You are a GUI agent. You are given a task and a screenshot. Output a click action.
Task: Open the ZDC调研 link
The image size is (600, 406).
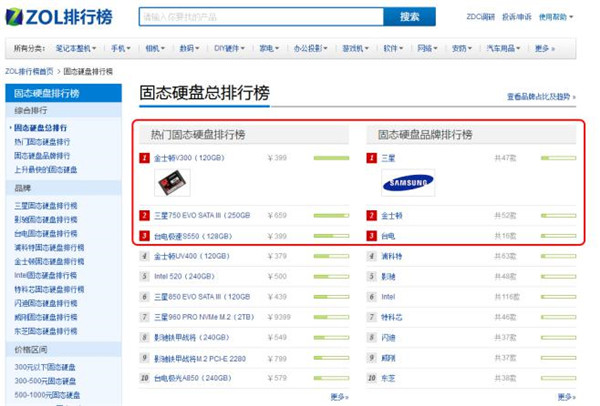pos(481,17)
